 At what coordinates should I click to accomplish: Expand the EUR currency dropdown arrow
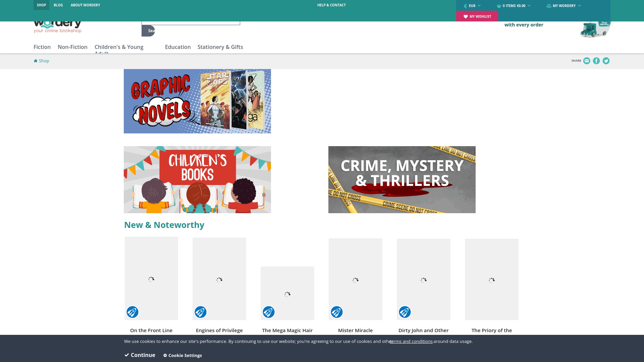pos(479,6)
